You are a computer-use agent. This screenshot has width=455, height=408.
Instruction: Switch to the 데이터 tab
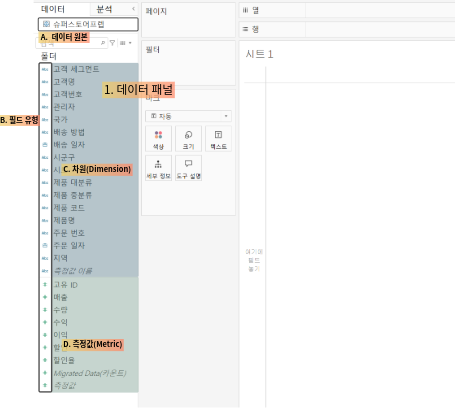click(53, 9)
